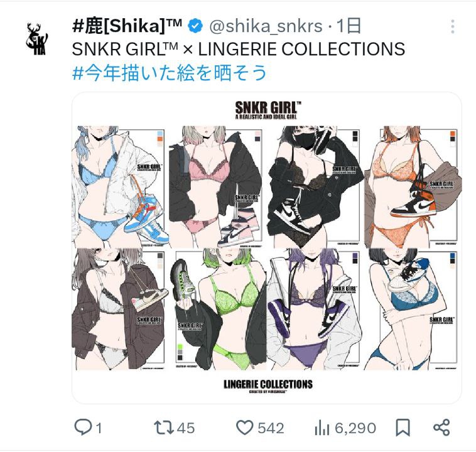Select the orange lingerie illustration panel
The height and width of the screenshot is (452, 476).
[x=413, y=187]
